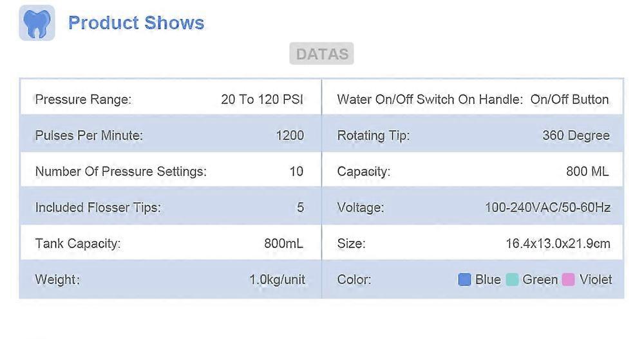This screenshot has width=644, height=339.
Task: Click the 16.4x13.0x21.9cm size value
Action: [558, 244]
